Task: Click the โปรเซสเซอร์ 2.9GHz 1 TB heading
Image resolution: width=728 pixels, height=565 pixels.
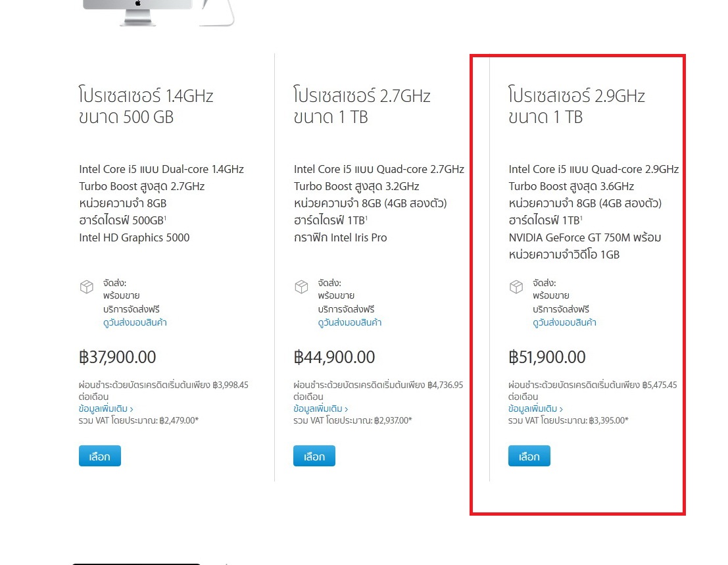Action: coord(577,107)
